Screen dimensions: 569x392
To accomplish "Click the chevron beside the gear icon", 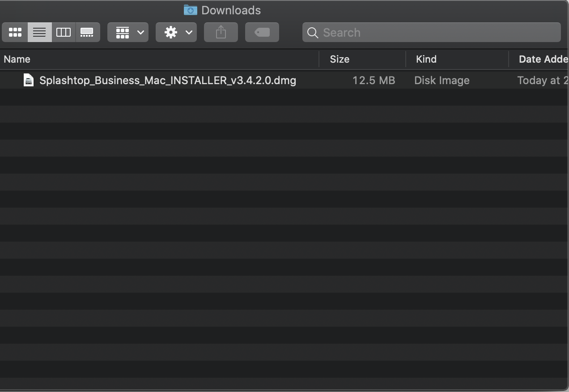I will click(x=189, y=32).
